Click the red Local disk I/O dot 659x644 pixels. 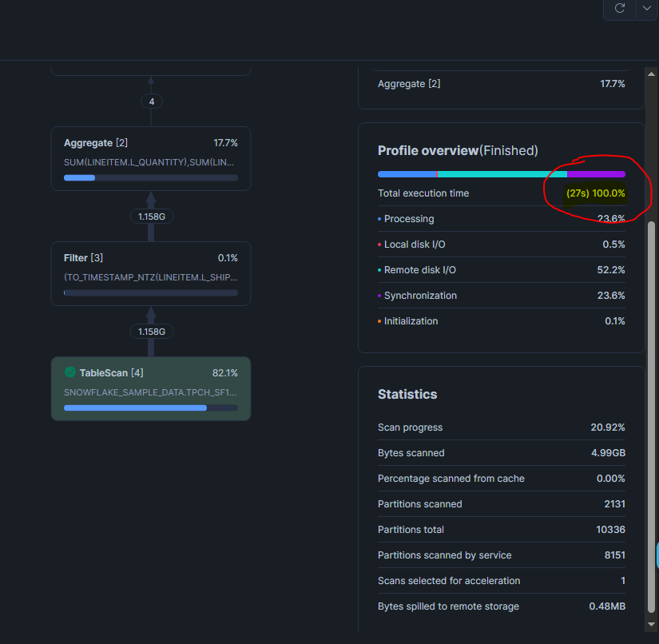pos(381,244)
